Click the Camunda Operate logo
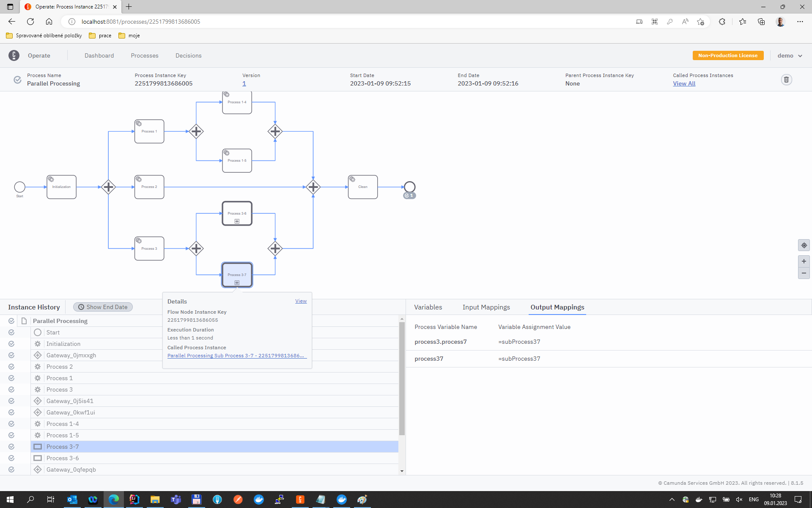The height and width of the screenshot is (508, 812). point(13,55)
